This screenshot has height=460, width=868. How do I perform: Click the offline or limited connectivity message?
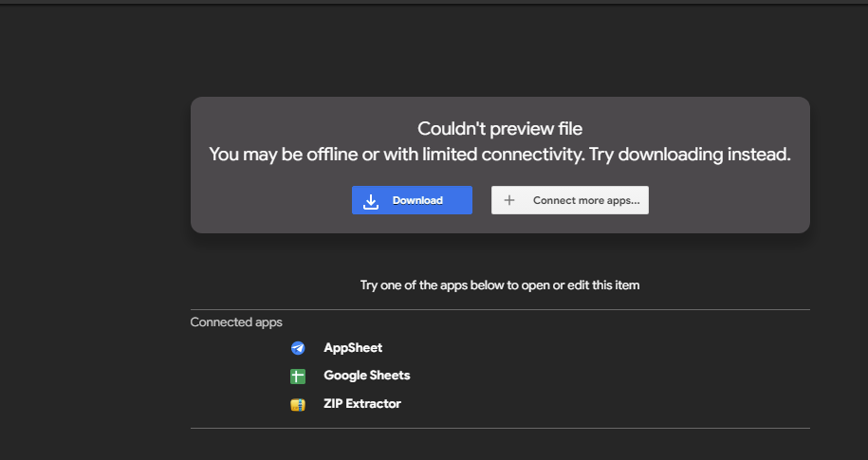coord(500,155)
